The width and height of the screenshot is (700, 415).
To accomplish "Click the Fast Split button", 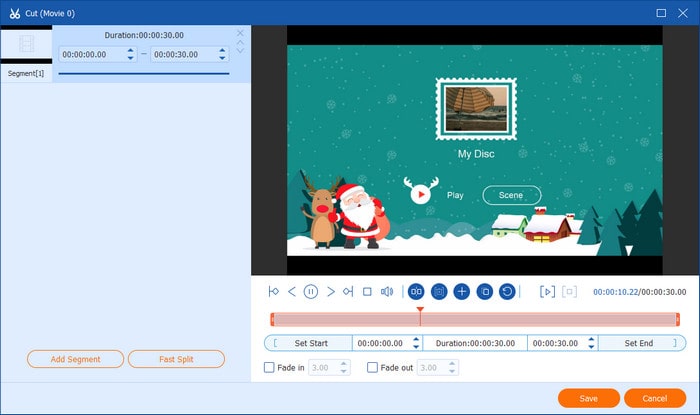I will 176,358.
